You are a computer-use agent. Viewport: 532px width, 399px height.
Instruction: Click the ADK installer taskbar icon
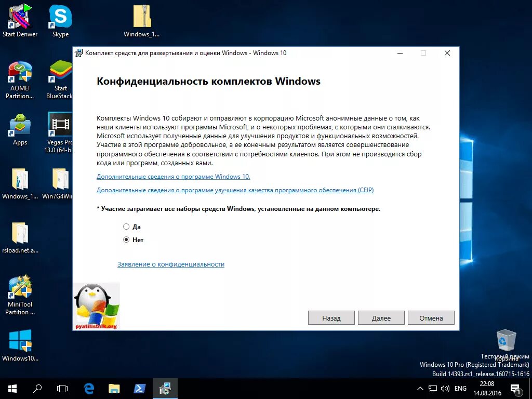pyautogui.click(x=165, y=389)
